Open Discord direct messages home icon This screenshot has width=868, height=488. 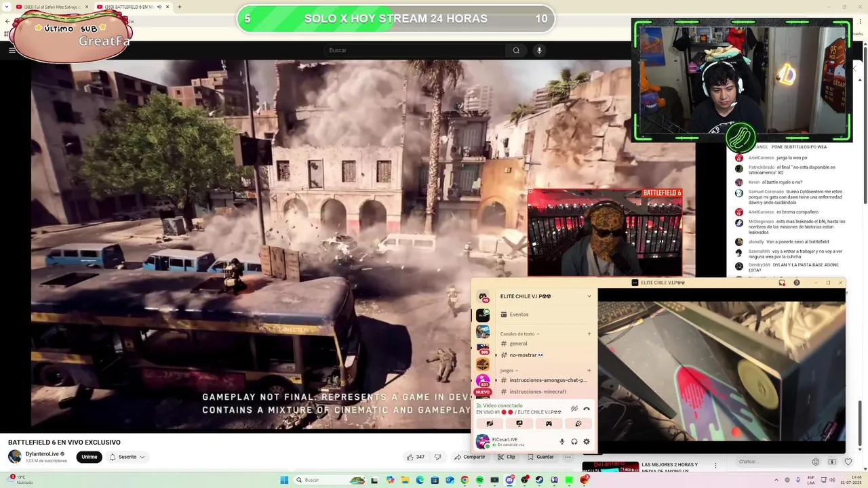pos(483,297)
